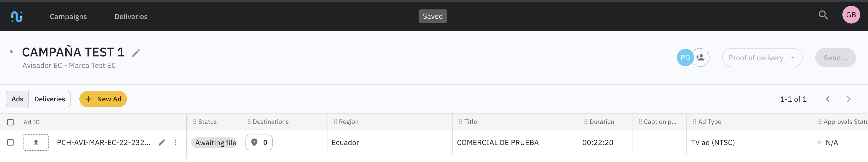Viewport: 868px width, 162px height.
Task: Expand the Proof of delivery dropdown
Action: (761, 58)
